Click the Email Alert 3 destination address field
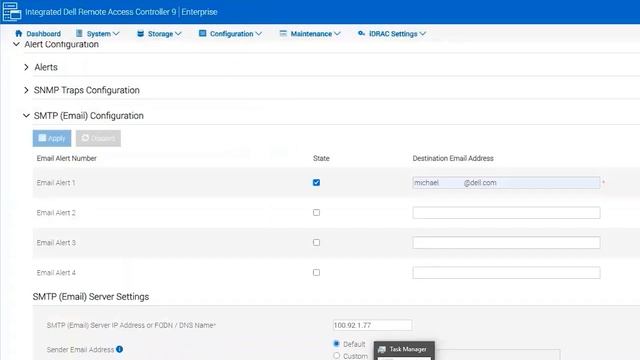This screenshot has width=640, height=360. [x=506, y=242]
